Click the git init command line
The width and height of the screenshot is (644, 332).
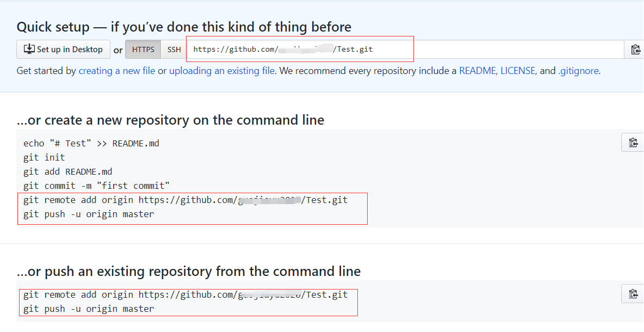pos(44,158)
